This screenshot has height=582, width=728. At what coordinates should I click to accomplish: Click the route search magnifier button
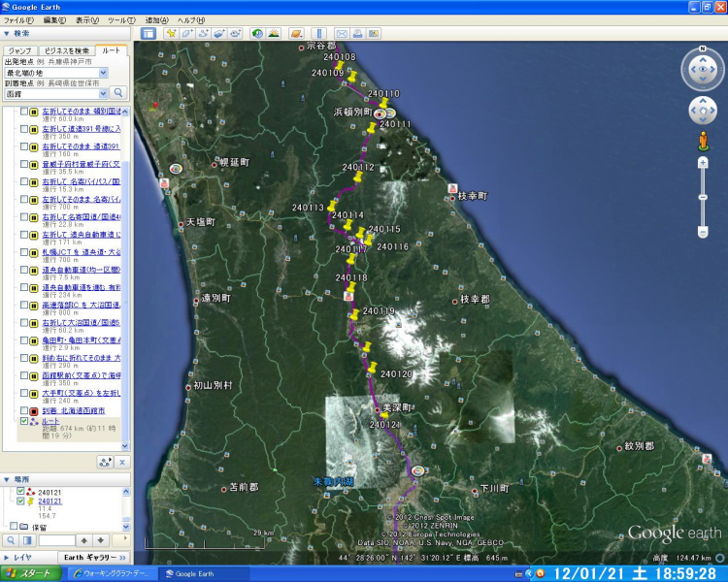click(x=118, y=92)
